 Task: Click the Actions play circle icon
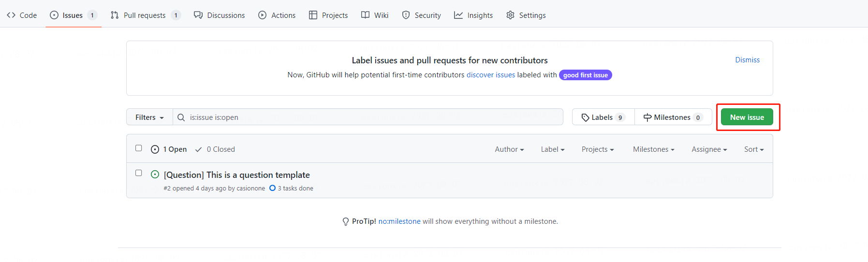tap(263, 15)
